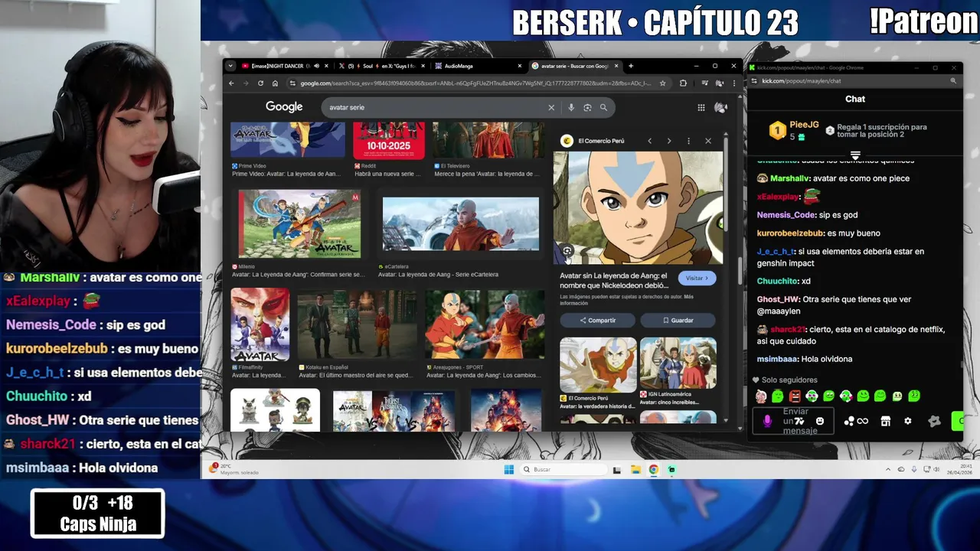Image resolution: width=980 pixels, height=551 pixels.
Task: Click the purple microphone chat icon
Action: click(x=768, y=421)
